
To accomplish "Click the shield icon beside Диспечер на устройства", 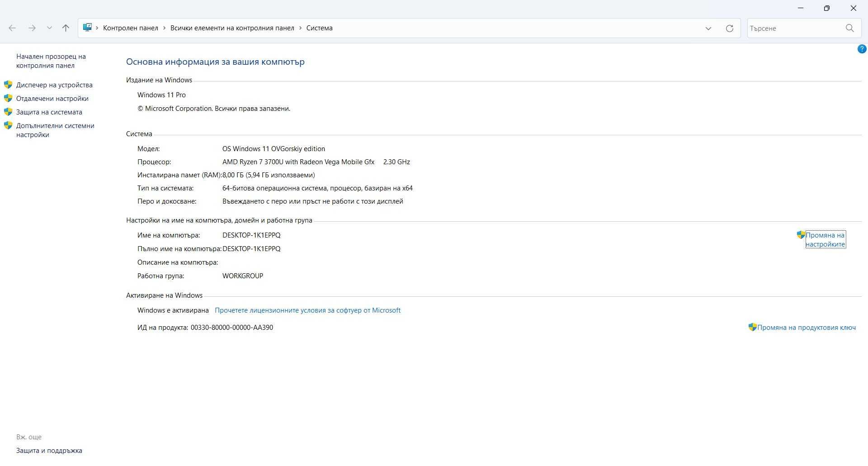I will click(8, 85).
